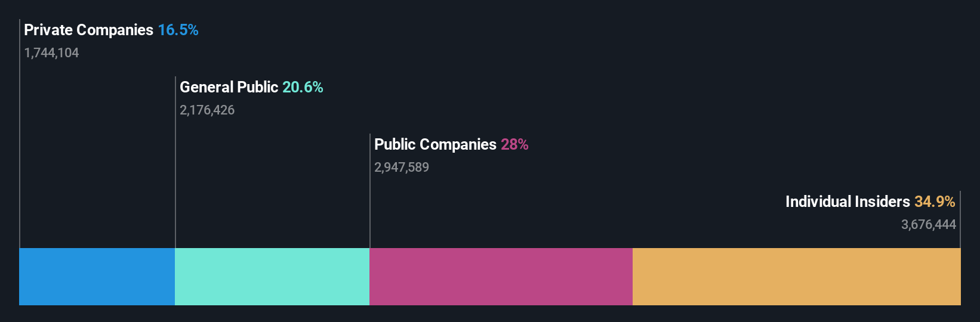Click the share count 2,947,589
Viewport: 980px width, 322px height.
[402, 168]
